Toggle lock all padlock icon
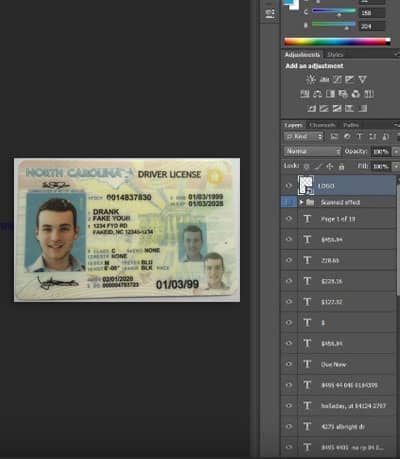400x459 pixels. [341, 166]
